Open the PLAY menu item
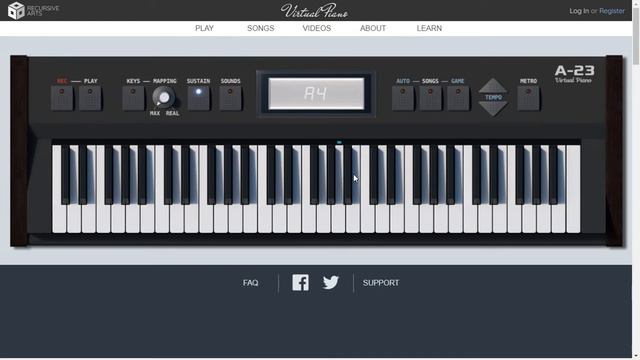 pos(204,28)
